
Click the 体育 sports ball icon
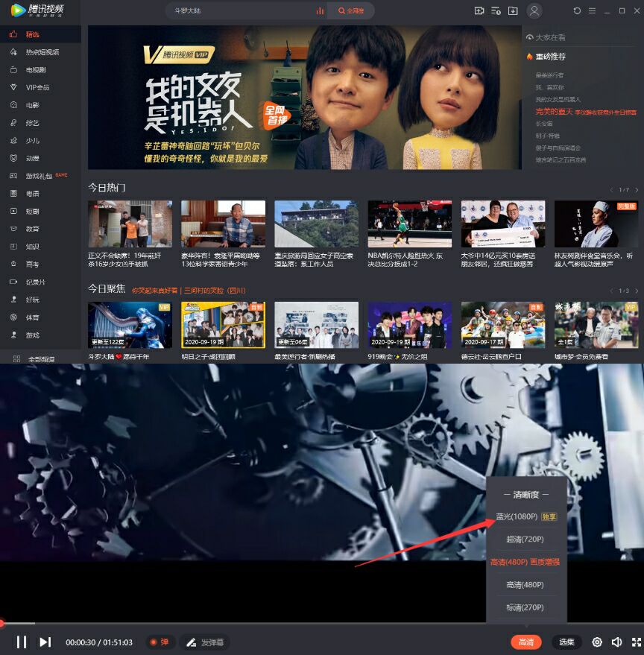tap(14, 317)
